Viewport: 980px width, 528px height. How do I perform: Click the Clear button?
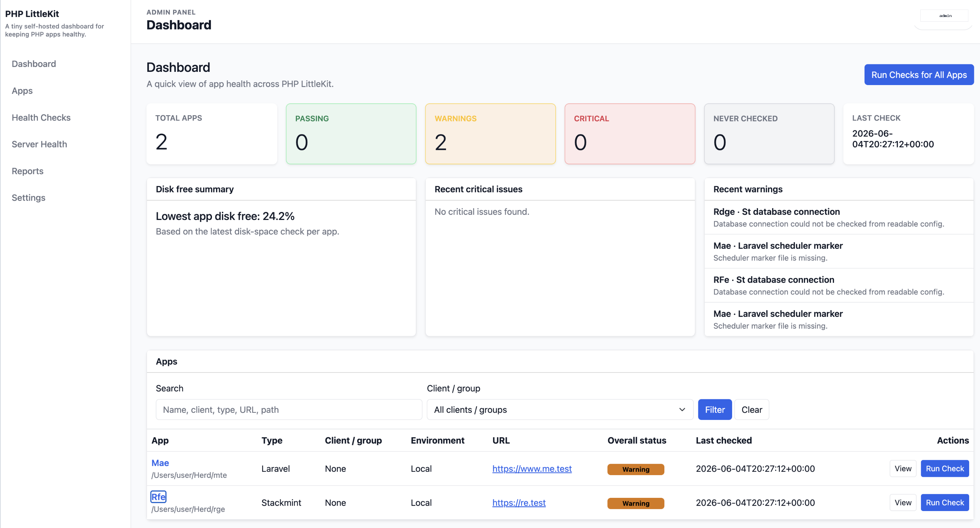[752, 410]
